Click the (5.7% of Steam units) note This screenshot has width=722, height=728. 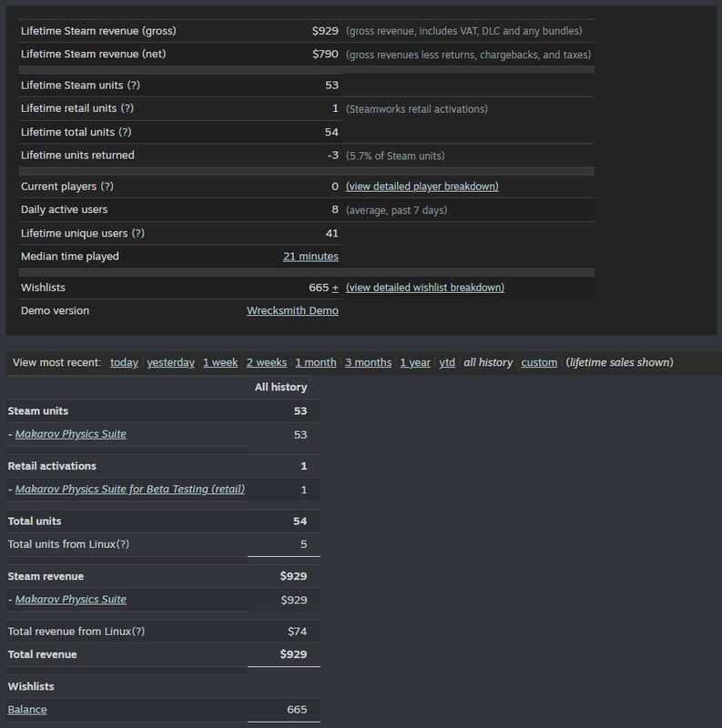(x=395, y=156)
